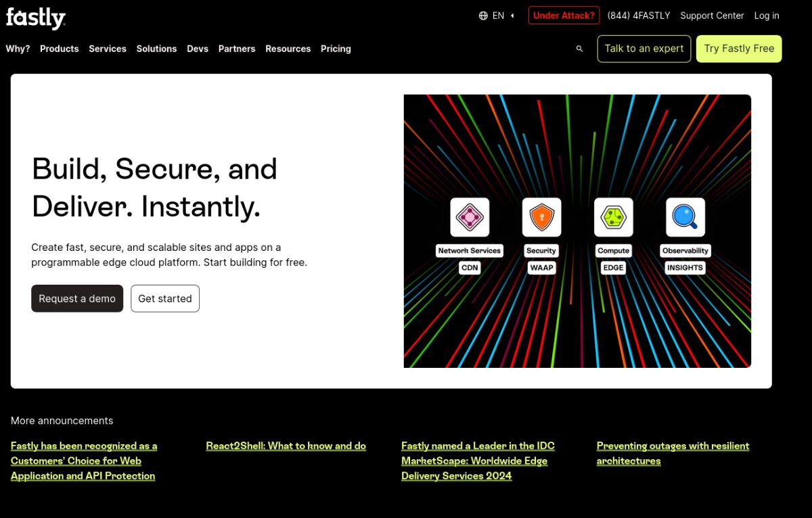Image resolution: width=812 pixels, height=518 pixels.
Task: Click the EDGE label
Action: click(x=614, y=268)
